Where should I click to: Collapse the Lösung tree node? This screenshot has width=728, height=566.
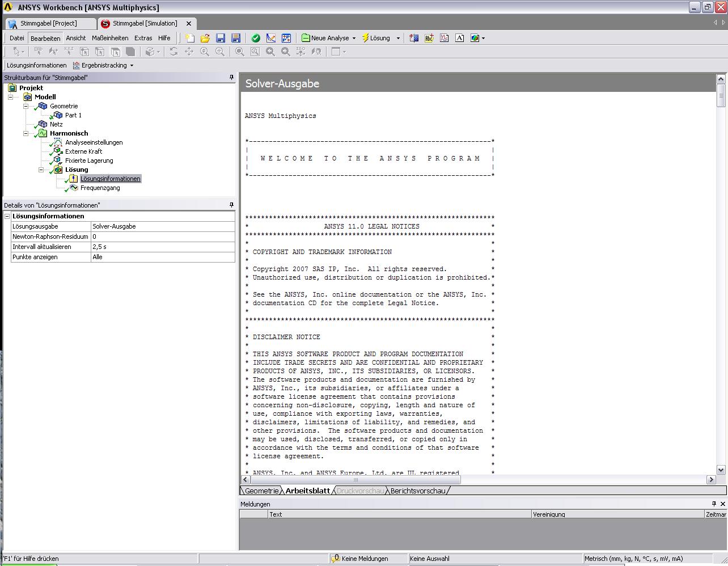tap(41, 170)
